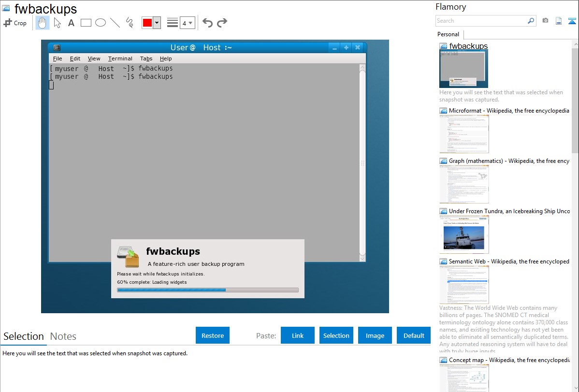579x392 pixels.
Task: Pick the rectangle shape tool
Action: (86, 23)
